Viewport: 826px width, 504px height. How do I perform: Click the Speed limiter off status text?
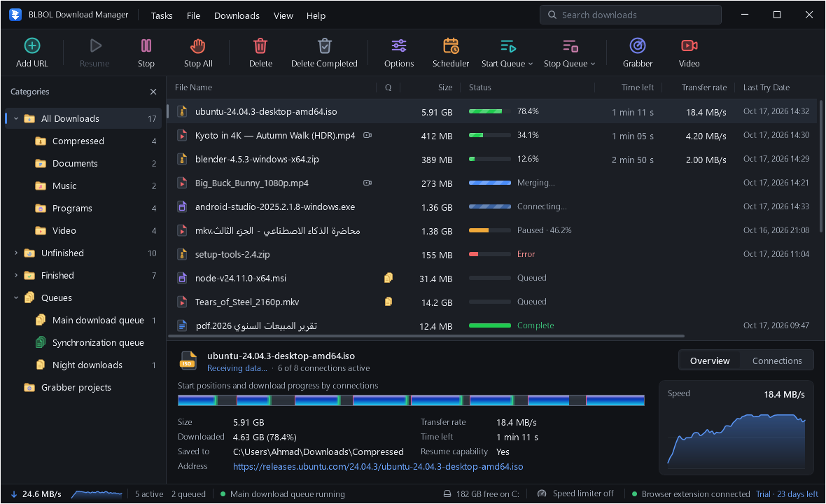point(583,493)
